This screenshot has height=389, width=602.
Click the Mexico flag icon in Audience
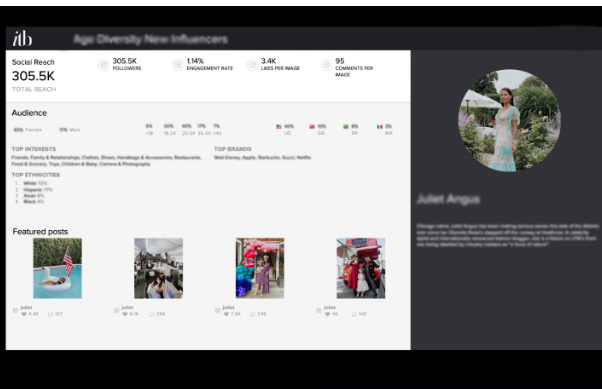click(x=380, y=126)
